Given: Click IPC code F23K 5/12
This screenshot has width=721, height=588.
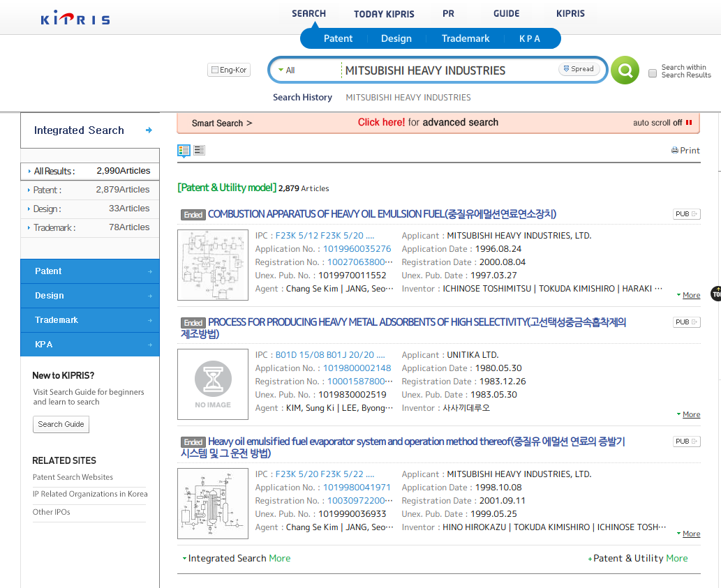Looking at the screenshot, I should (x=297, y=236).
